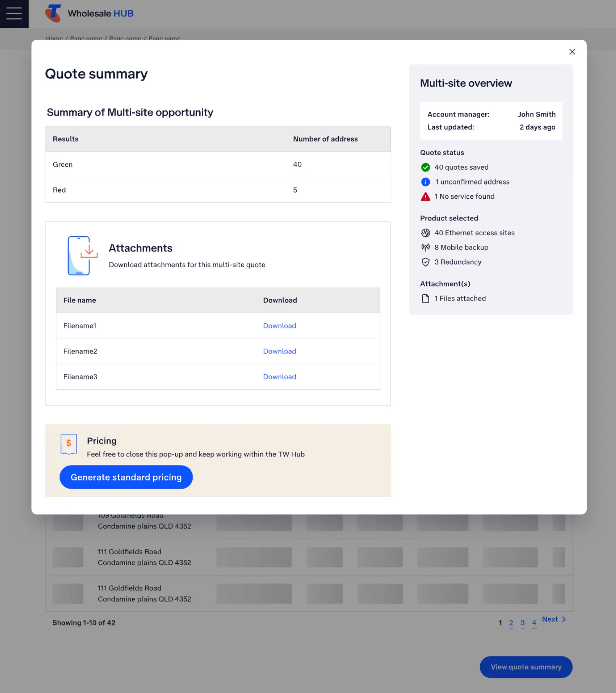Select the Green results row
616x693 pixels.
[x=218, y=164]
